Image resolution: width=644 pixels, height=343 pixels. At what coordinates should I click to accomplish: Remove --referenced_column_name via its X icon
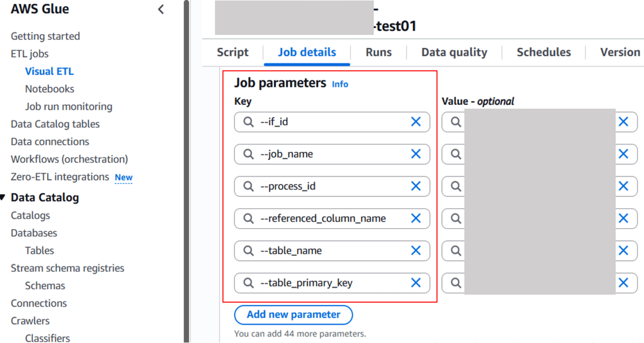(x=416, y=219)
